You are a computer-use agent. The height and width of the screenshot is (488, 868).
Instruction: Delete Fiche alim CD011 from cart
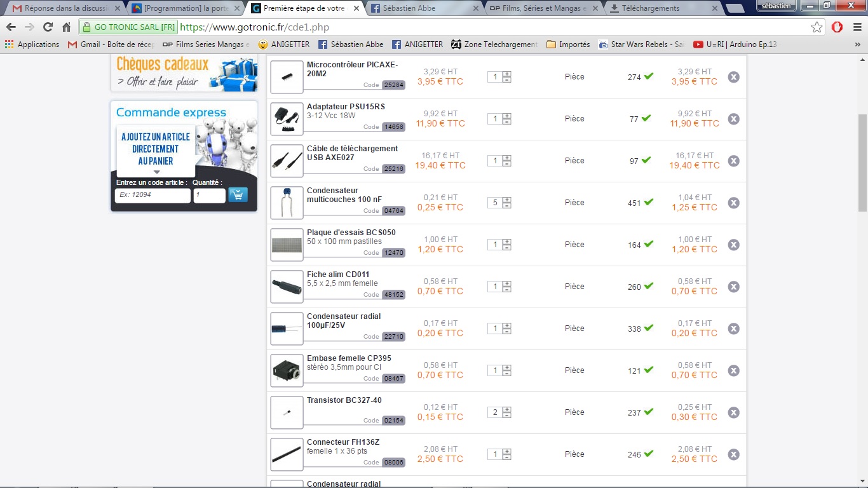coord(733,287)
